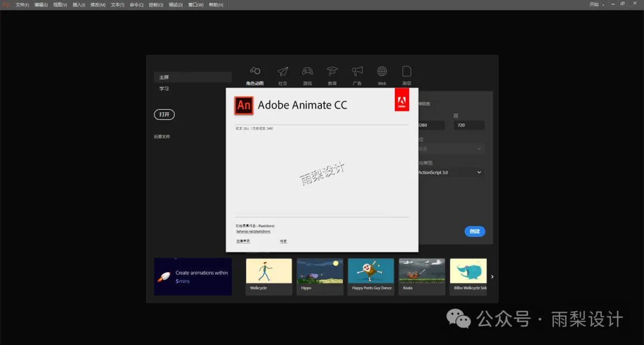This screenshot has height=345, width=644.
Task: Click the height input field showing 720
Action: click(469, 125)
